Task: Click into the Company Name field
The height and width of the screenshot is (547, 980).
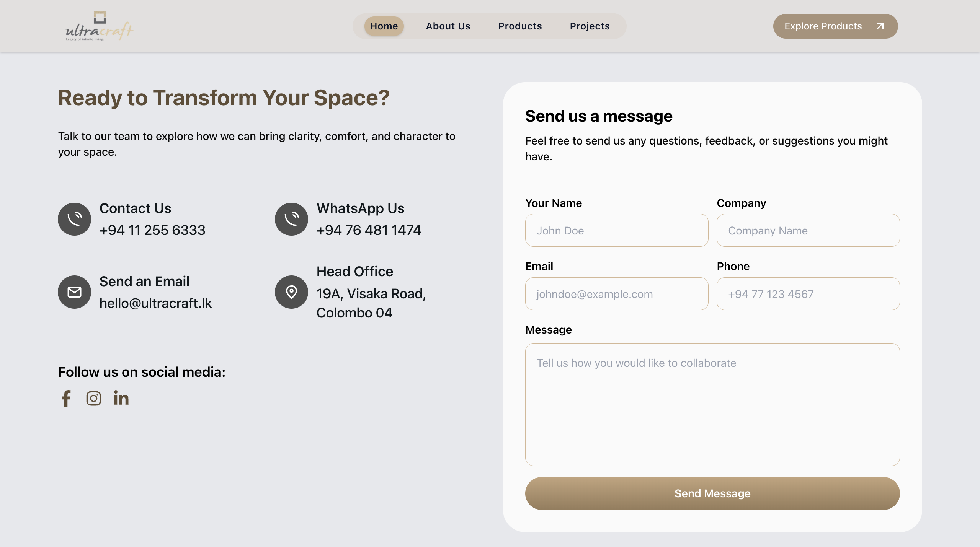Action: [x=808, y=230]
